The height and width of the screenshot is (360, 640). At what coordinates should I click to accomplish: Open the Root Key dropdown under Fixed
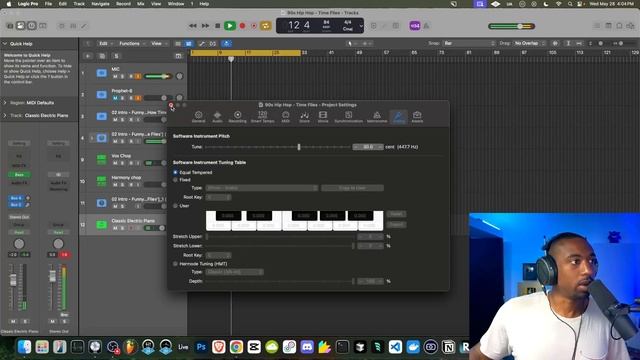tap(218, 197)
